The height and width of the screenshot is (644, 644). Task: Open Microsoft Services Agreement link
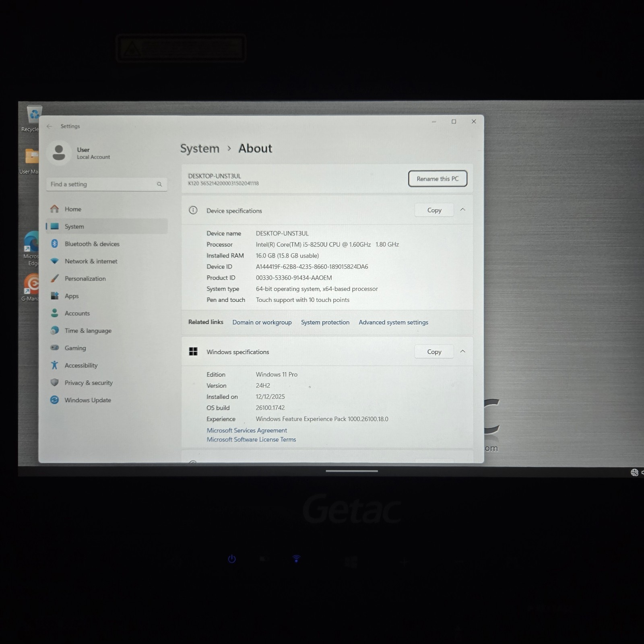tap(247, 430)
